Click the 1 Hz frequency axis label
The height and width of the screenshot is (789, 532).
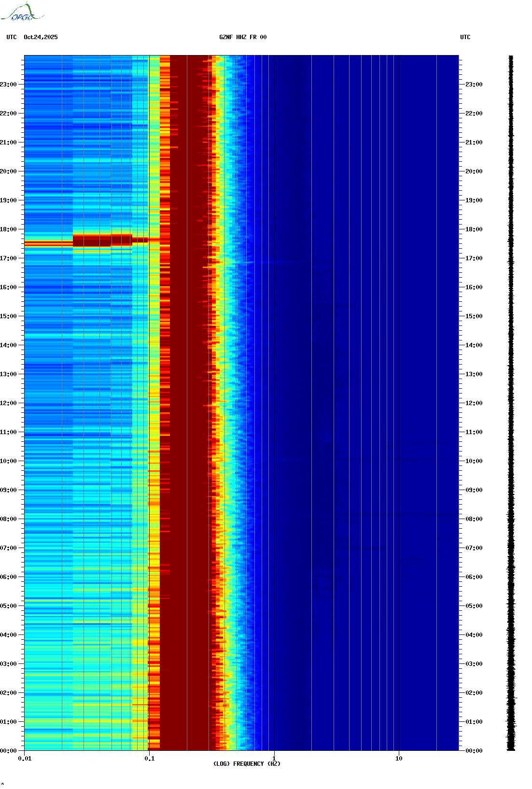(274, 759)
